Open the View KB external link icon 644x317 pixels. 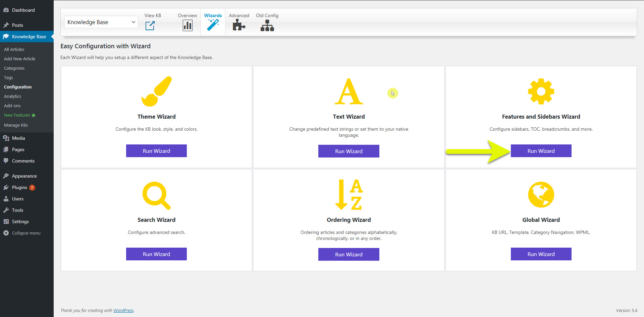click(150, 25)
